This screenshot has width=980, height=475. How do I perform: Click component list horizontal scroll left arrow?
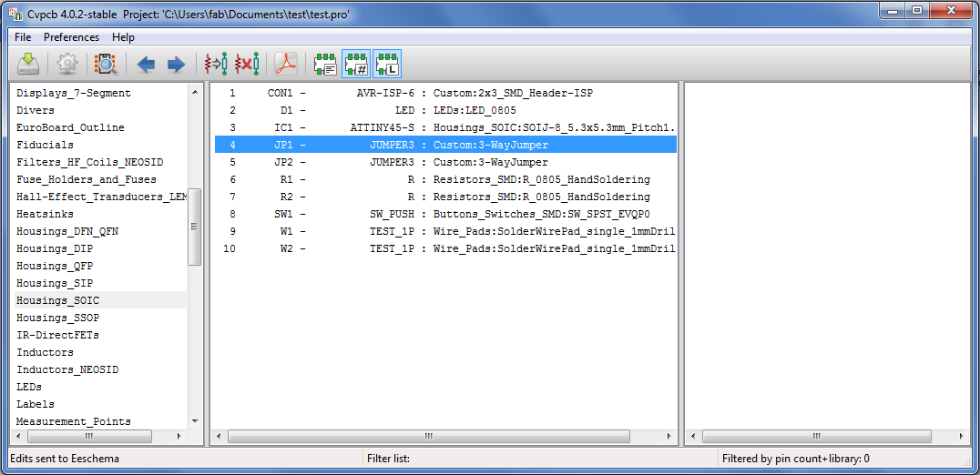(218, 436)
